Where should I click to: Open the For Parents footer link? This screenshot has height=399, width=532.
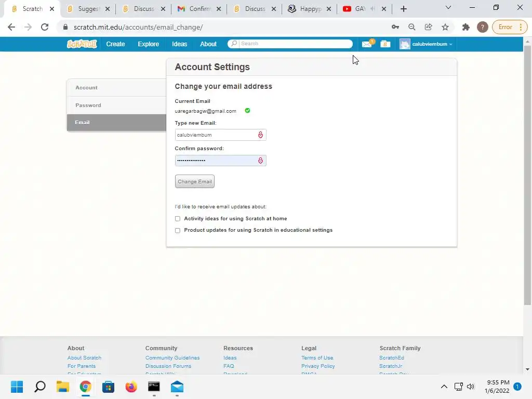82,366
